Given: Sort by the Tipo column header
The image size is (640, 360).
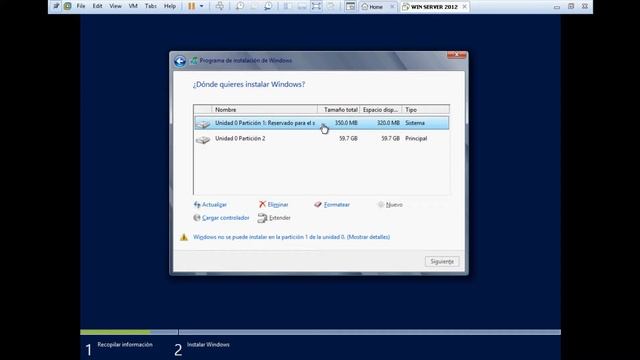Looking at the screenshot, I should pos(426,110).
